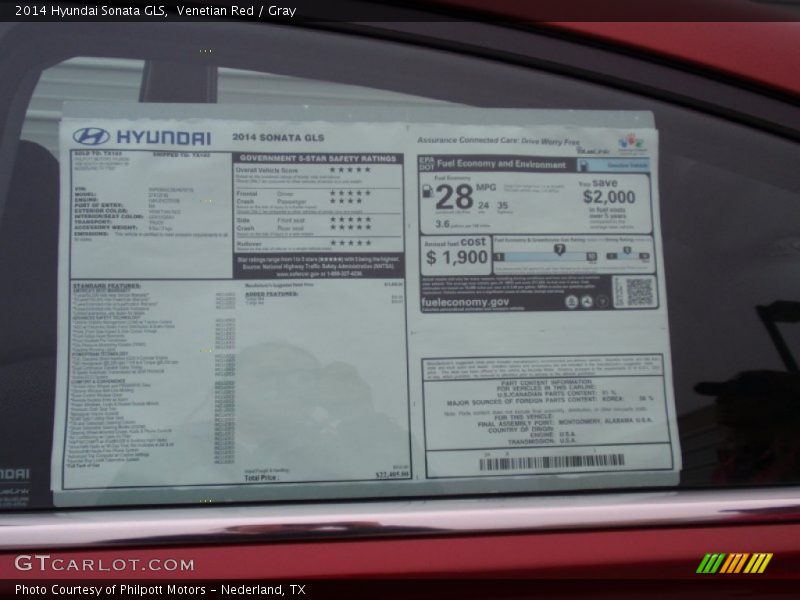Click 'MONTGOMERY, ALABAMA U.S.A.' assembly point
800x600 pixels.
point(605,421)
